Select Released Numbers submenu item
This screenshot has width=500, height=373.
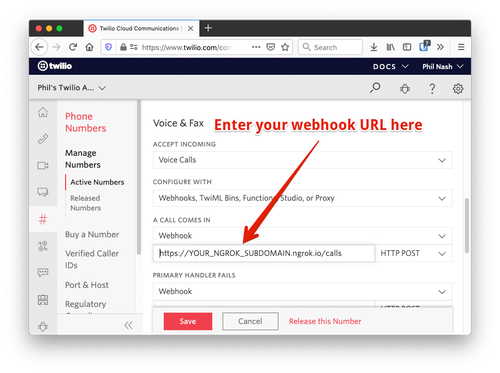pyautogui.click(x=85, y=203)
